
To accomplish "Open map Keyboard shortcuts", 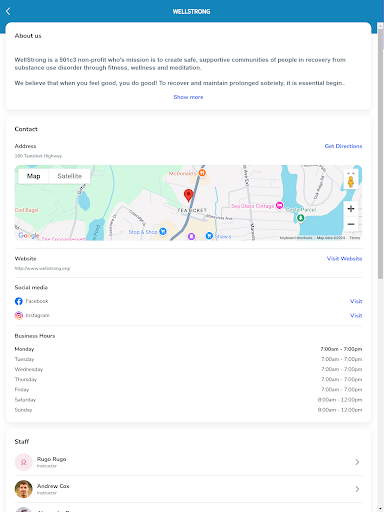I will 296,238.
